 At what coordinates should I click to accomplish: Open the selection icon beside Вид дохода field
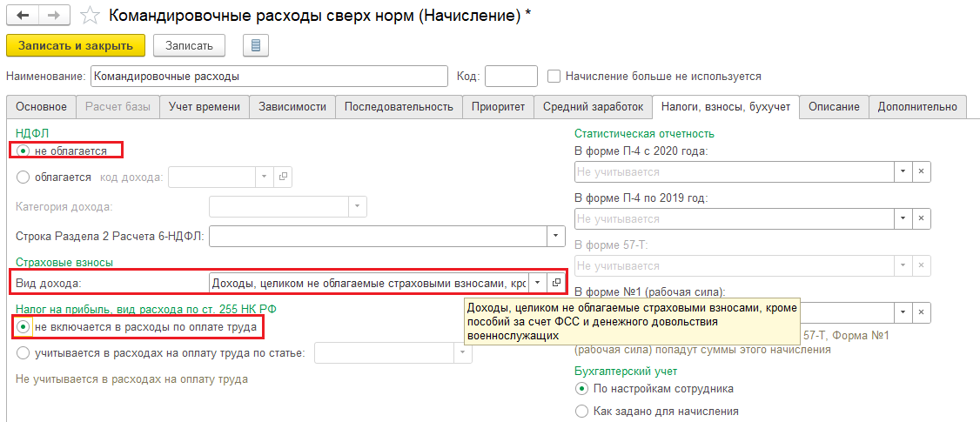(x=556, y=283)
